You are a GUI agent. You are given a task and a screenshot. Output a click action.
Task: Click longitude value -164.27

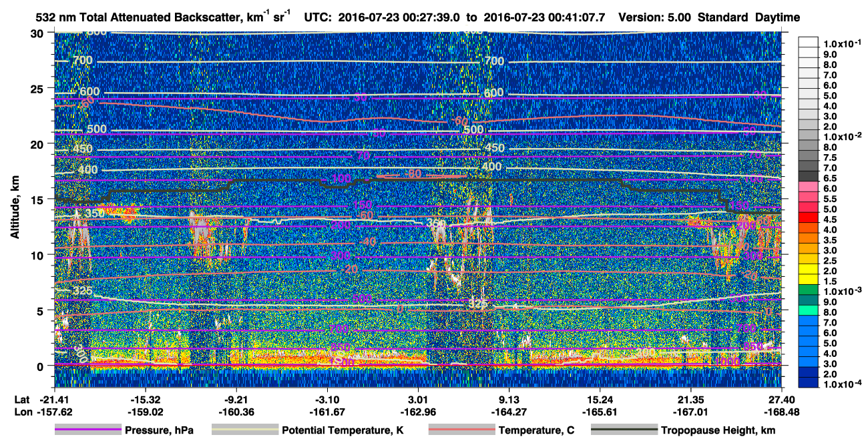point(509,412)
